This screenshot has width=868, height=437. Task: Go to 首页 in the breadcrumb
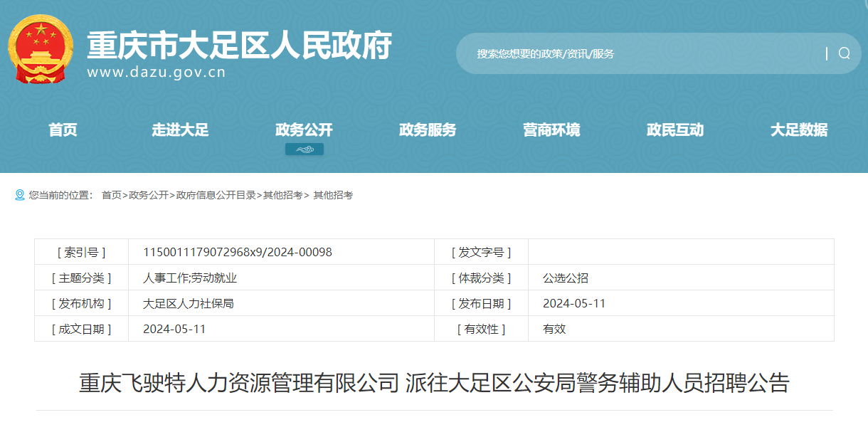point(111,195)
